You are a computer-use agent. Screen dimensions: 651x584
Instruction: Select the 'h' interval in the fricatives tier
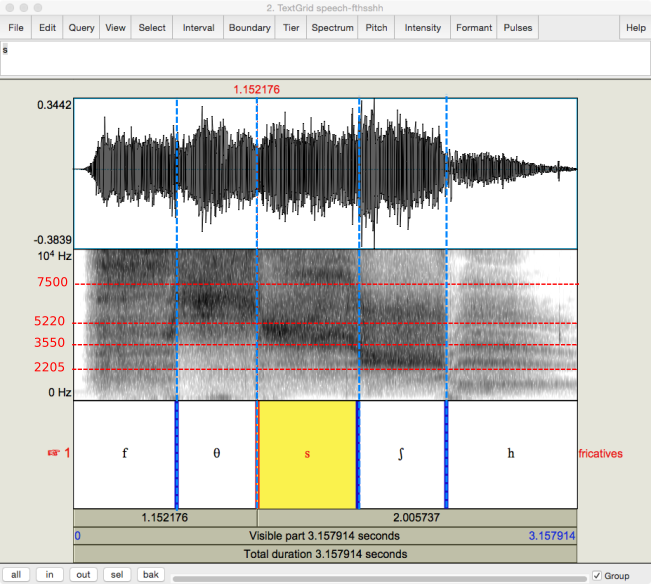512,454
